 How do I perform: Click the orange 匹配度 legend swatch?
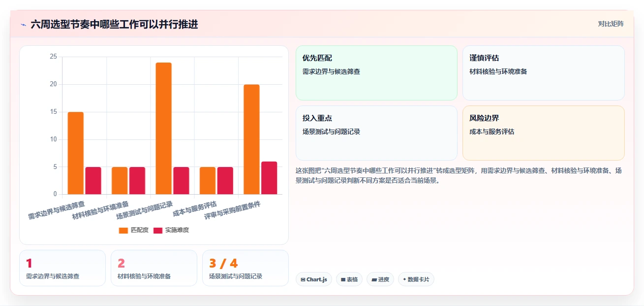(123, 230)
